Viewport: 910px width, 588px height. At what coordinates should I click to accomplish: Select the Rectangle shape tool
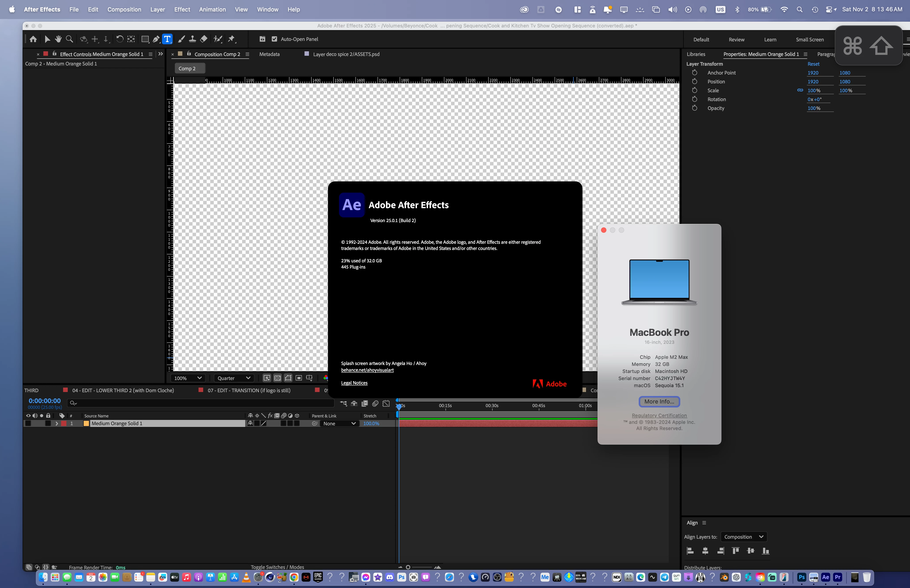click(145, 39)
